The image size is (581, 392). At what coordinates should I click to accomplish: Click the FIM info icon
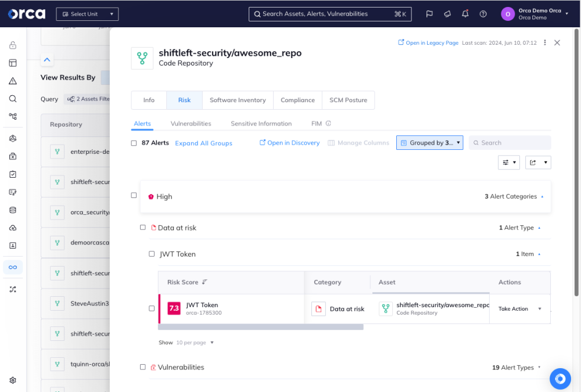328,123
